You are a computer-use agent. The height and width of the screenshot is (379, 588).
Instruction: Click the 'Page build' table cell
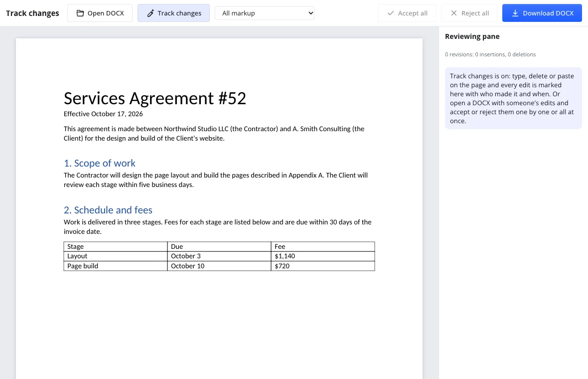coord(116,266)
